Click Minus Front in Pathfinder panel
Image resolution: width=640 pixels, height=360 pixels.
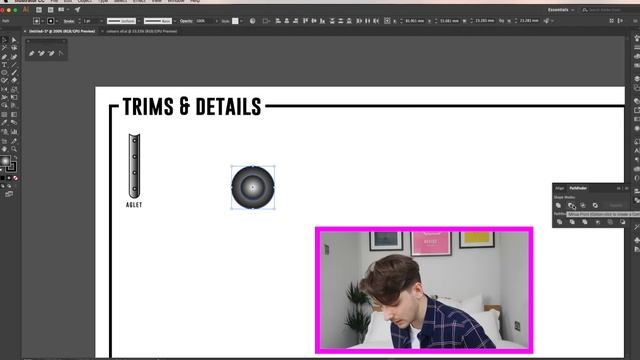pos(571,205)
